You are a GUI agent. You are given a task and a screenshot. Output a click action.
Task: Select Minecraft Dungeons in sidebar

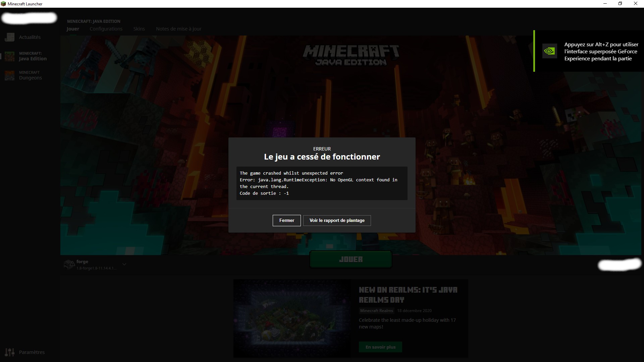click(30, 75)
